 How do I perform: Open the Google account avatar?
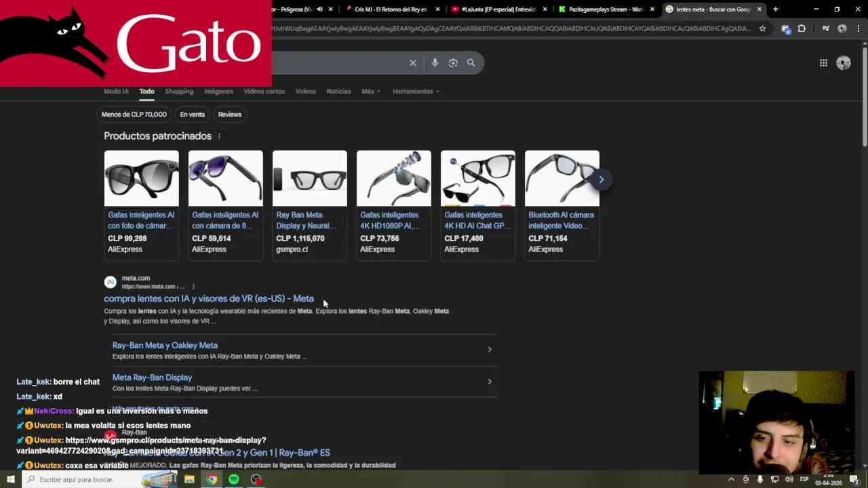point(844,63)
